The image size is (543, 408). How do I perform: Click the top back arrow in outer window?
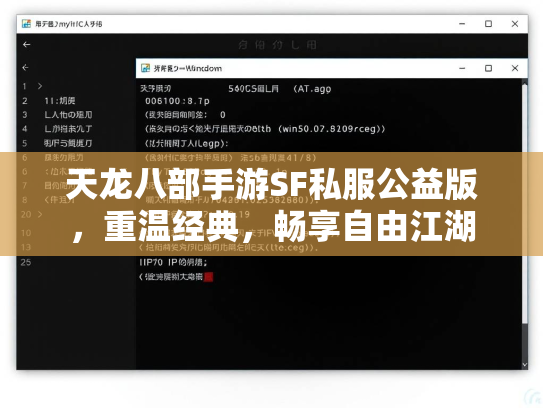[x=27, y=45]
